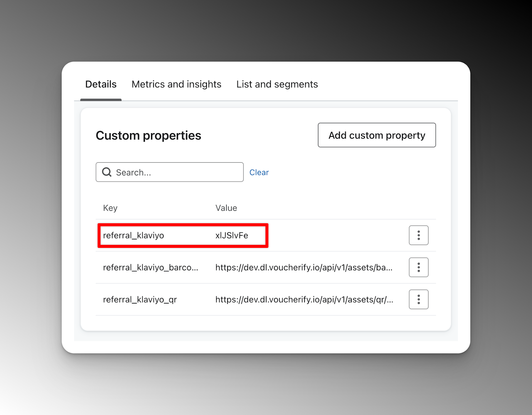The width and height of the screenshot is (532, 415).
Task: Focus the Search input field
Action: tap(176, 172)
